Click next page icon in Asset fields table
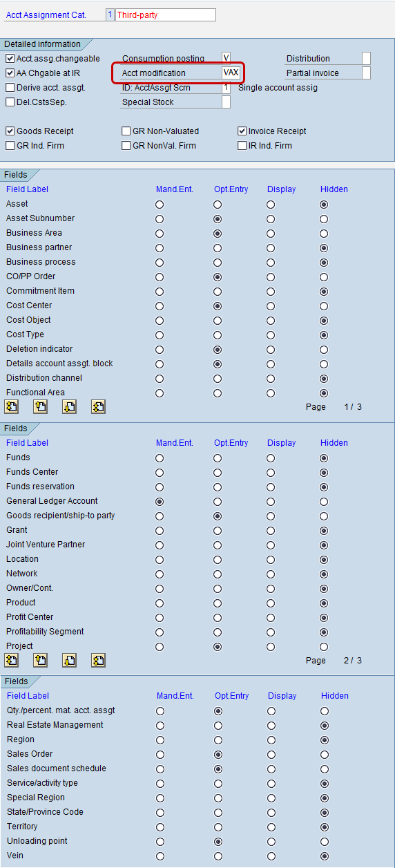The image size is (395, 868). tap(69, 407)
